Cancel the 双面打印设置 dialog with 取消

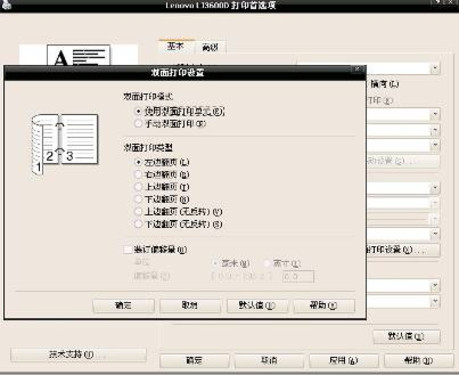pos(190,305)
